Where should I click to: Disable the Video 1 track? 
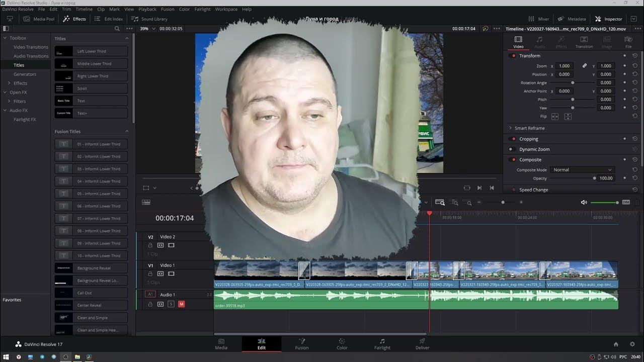[171, 274]
